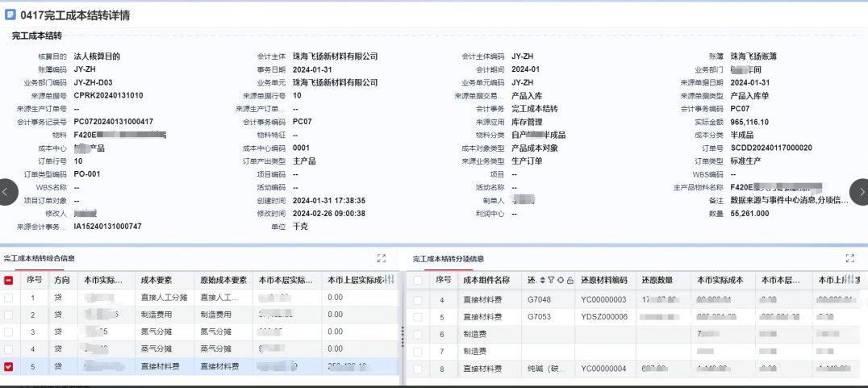Tick row 1 直接人工分摊 checkbox
The height and width of the screenshot is (388, 868).
click(x=8, y=298)
